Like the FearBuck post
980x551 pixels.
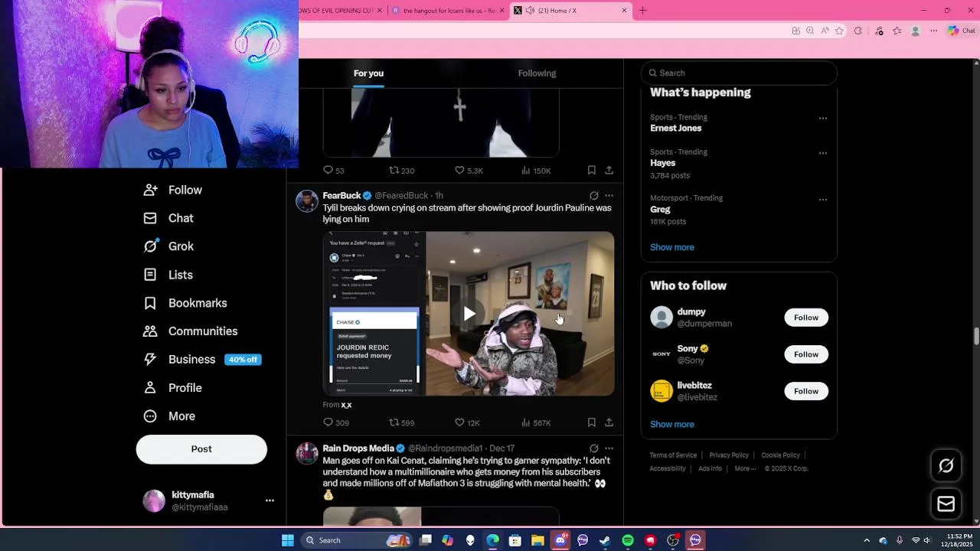click(467, 422)
